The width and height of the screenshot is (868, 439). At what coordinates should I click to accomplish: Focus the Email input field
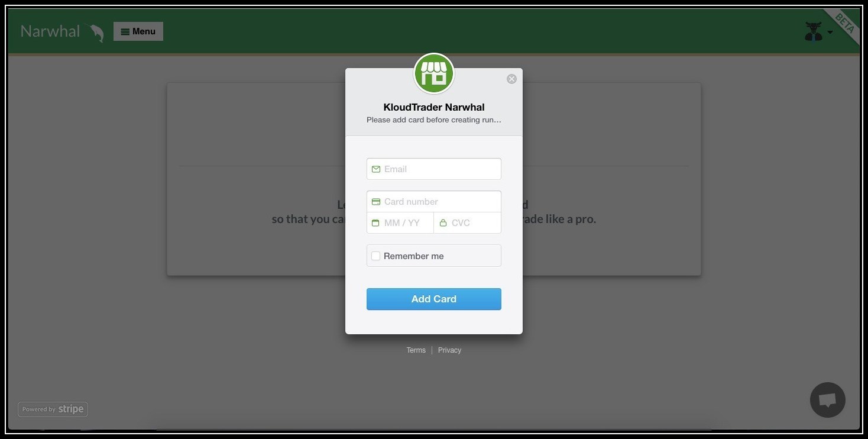pyautogui.click(x=434, y=169)
